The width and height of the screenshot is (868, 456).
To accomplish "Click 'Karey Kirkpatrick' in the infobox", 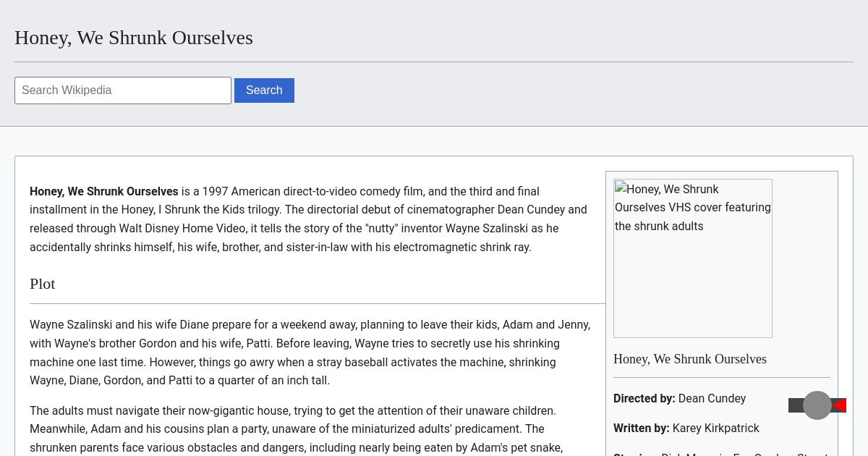I will [x=715, y=428].
